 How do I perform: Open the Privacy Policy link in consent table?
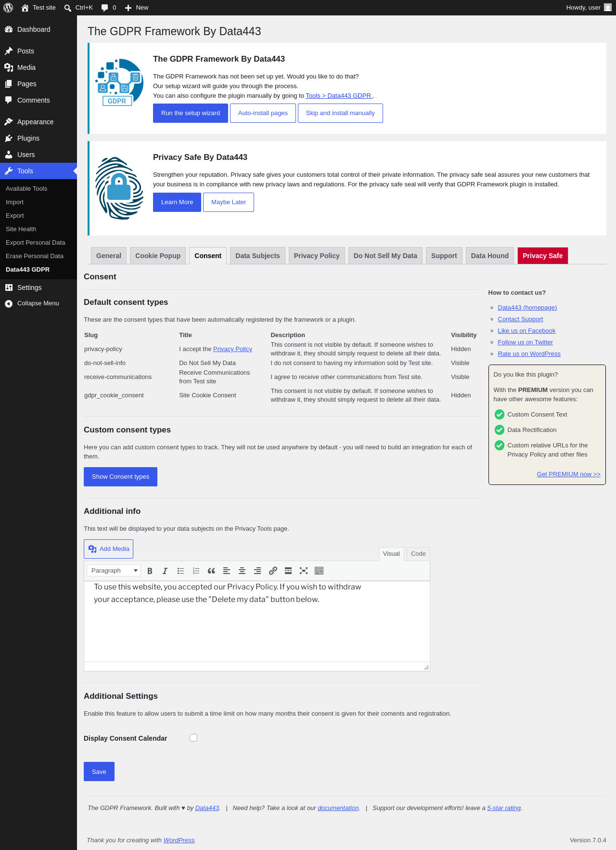(x=232, y=349)
